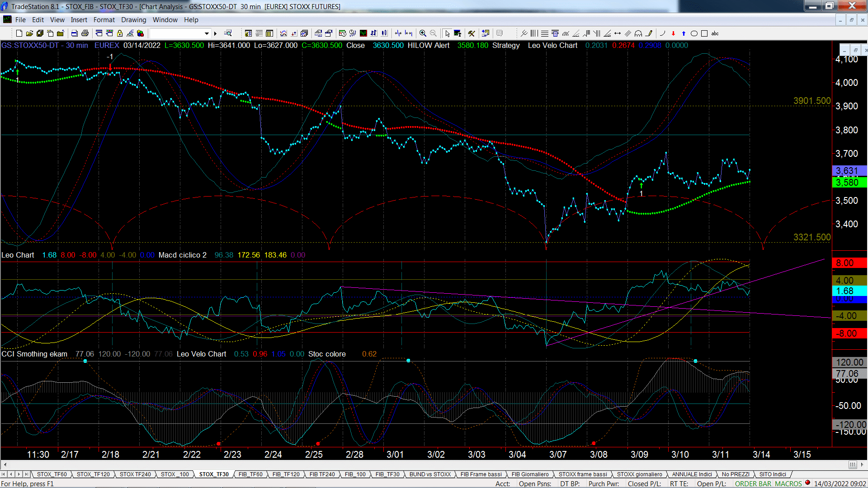Image resolution: width=868 pixels, height=488 pixels.
Task: Select the abc text drawing tool
Action: pos(715,33)
